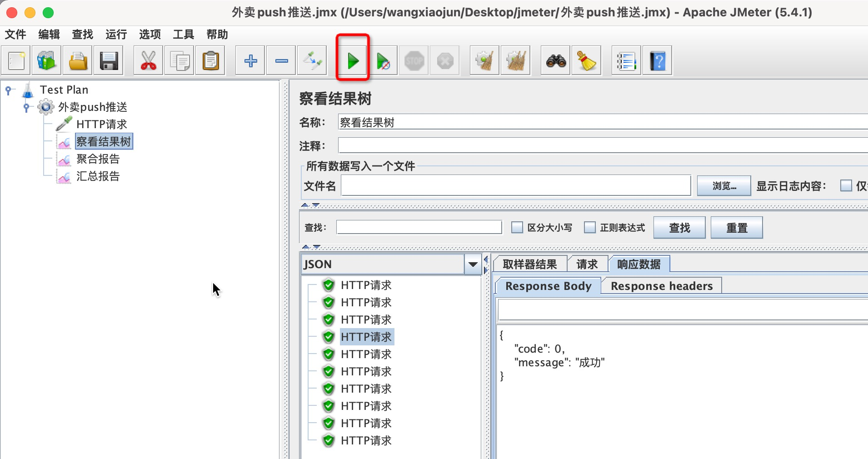Image resolution: width=868 pixels, height=459 pixels.
Task: Open the 文件 menu
Action: click(15, 35)
